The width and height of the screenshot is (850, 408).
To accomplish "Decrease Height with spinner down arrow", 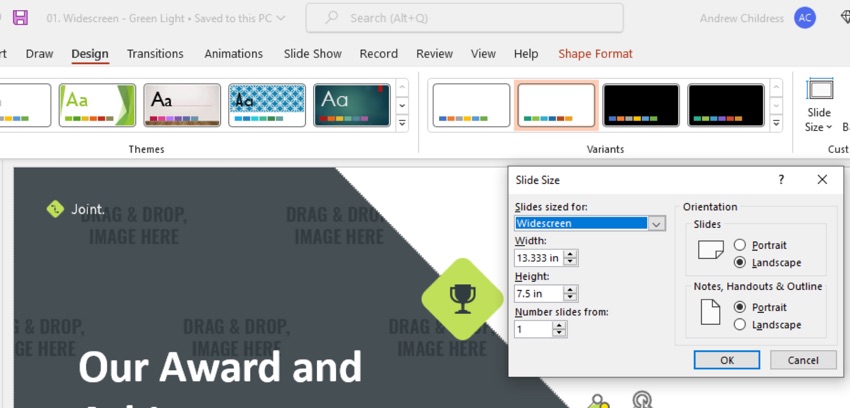I will point(570,297).
